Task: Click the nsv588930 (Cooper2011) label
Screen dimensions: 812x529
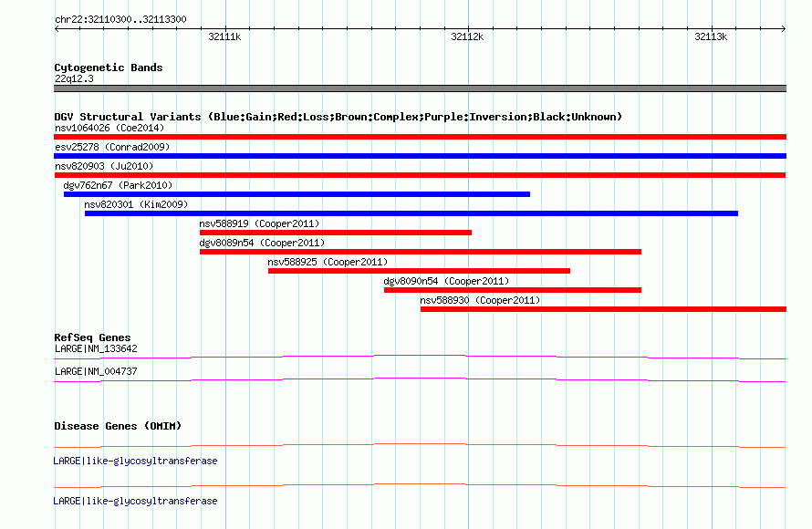Action: [480, 300]
